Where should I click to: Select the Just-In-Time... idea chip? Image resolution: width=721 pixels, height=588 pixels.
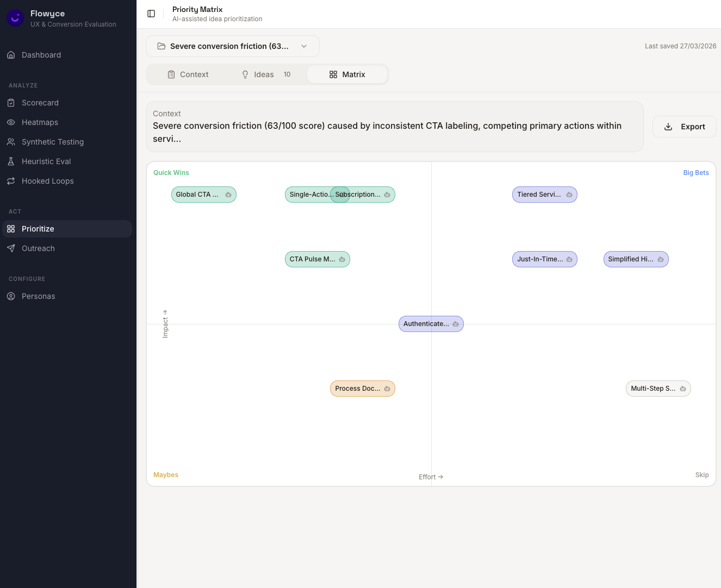click(545, 259)
